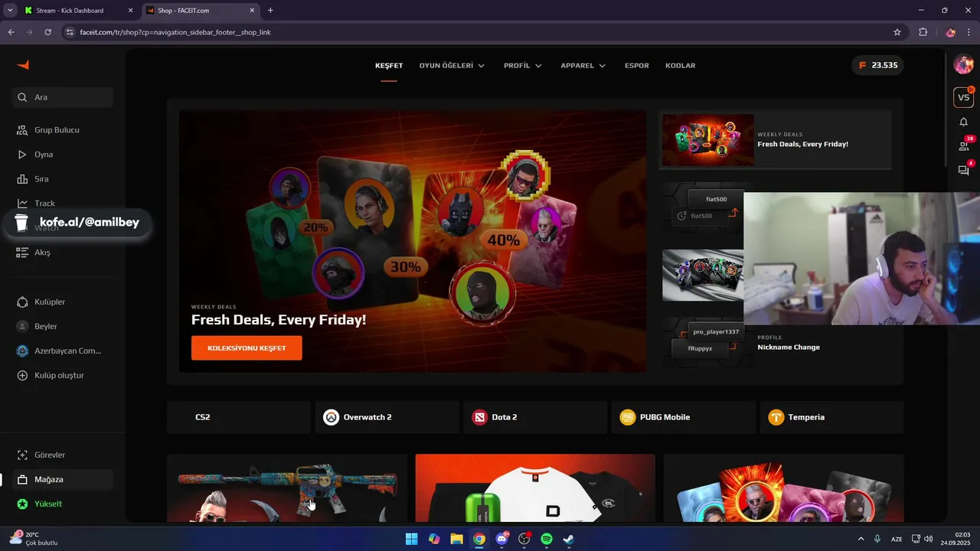Open the Windows Start menu
980x551 pixels.
412,539
